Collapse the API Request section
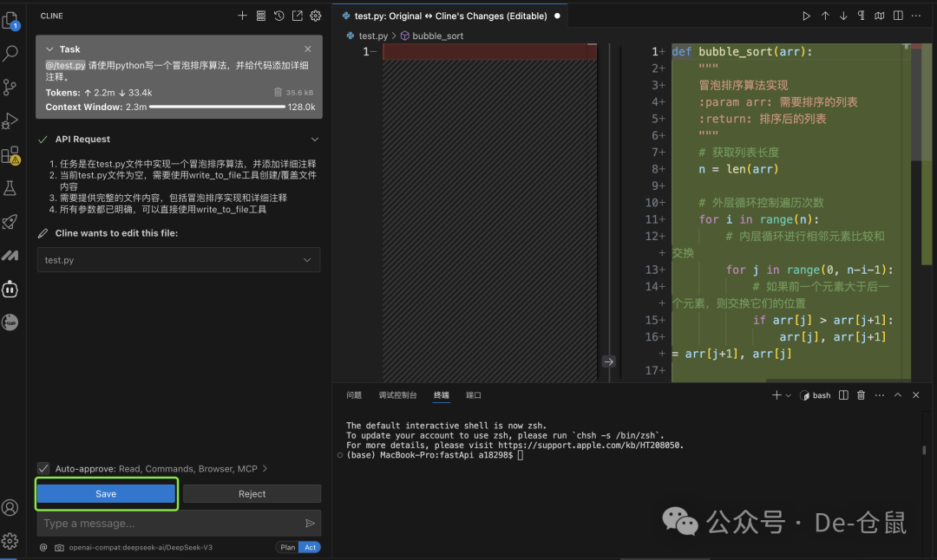The width and height of the screenshot is (937, 560). (x=314, y=139)
